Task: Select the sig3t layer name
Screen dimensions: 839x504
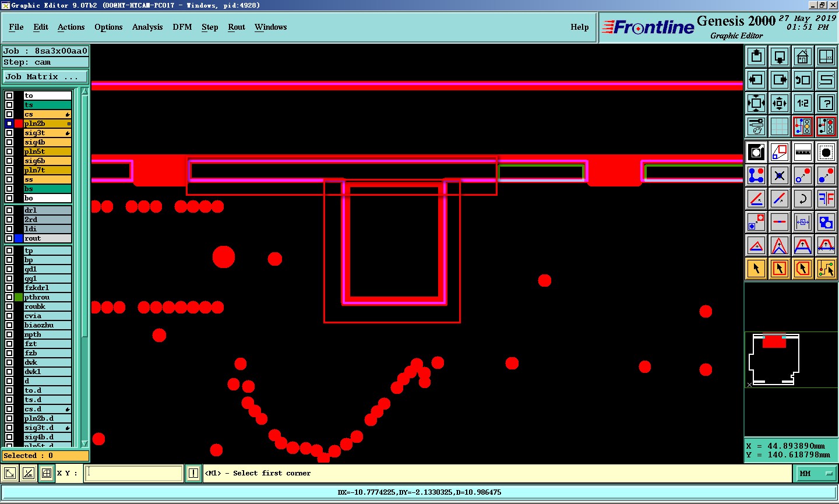Action: (47, 133)
